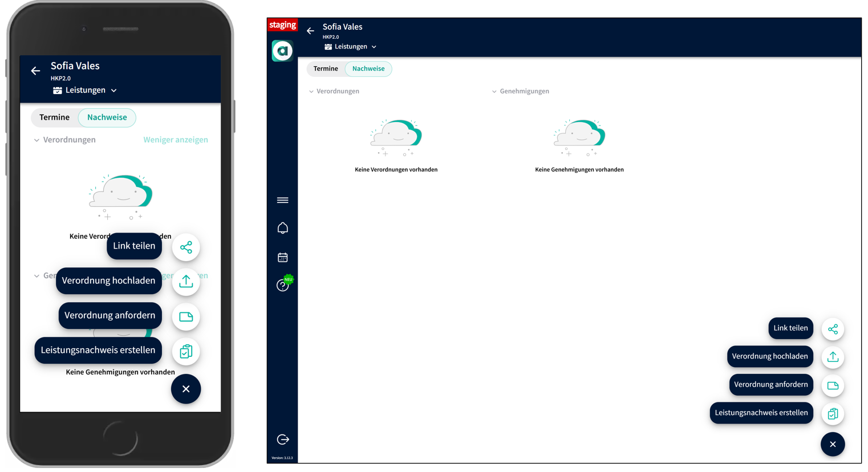Viewport: 868px width, 472px height.
Task: Open help icon with NEU badge
Action: click(283, 285)
